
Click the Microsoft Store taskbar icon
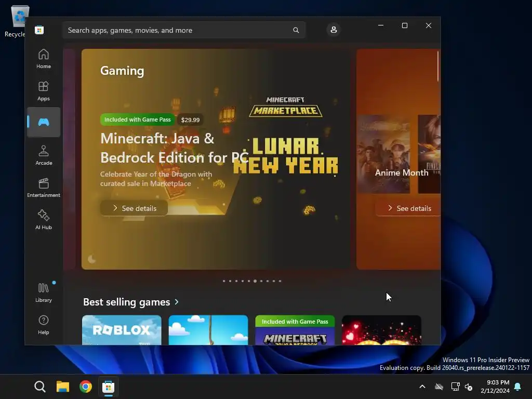point(108,387)
